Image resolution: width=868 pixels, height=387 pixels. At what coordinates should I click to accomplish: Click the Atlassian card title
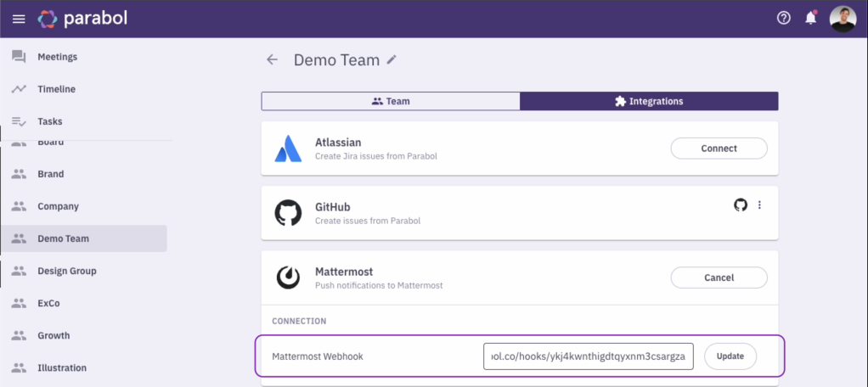[x=338, y=142]
